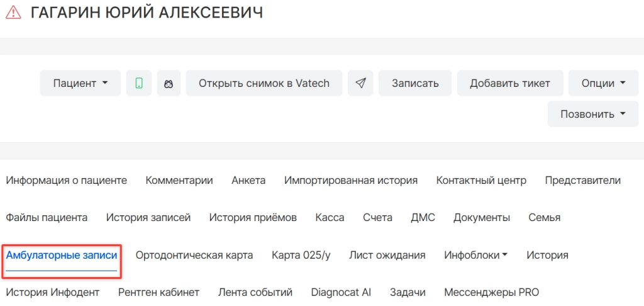
Task: Select the Амбулаторные записи tab
Action: pyautogui.click(x=62, y=255)
